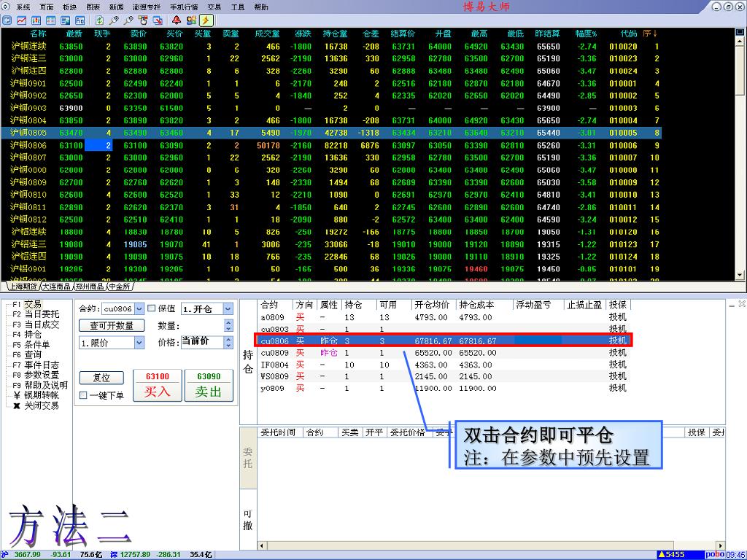Click the first magnifier zoom icon

pyautogui.click(x=114, y=20)
